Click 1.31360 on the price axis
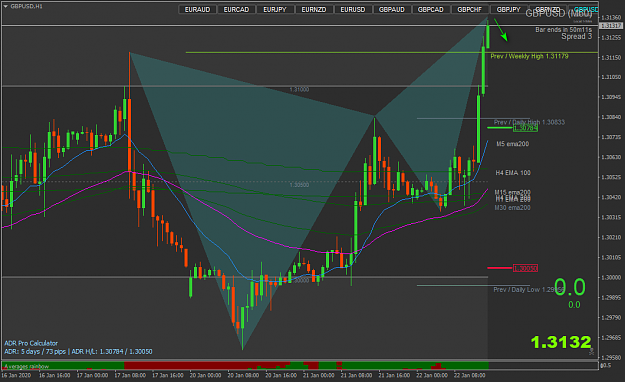 (611, 18)
